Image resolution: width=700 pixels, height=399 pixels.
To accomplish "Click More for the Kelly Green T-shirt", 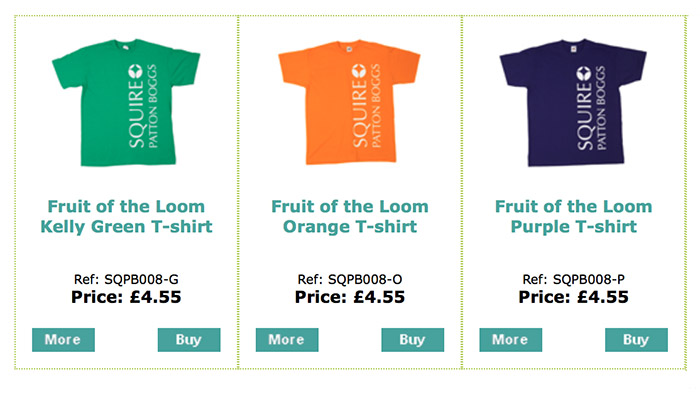I will click(x=63, y=340).
